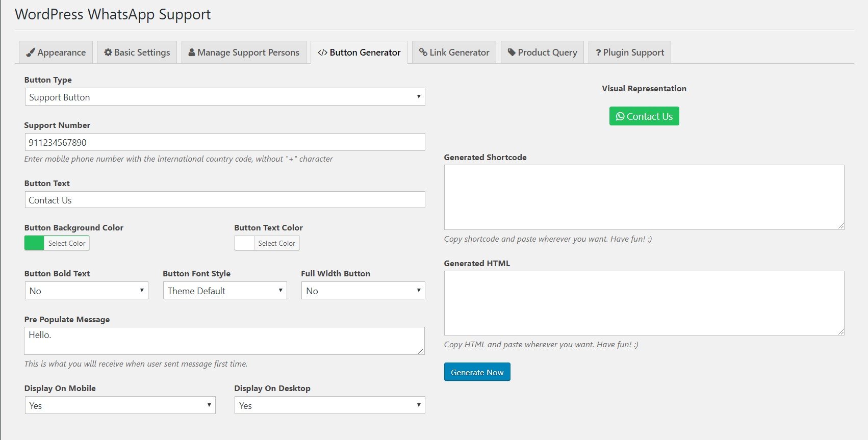Screen dimensions: 868x440
Task: Open the Display On Desktop dropdown
Action: tap(330, 405)
